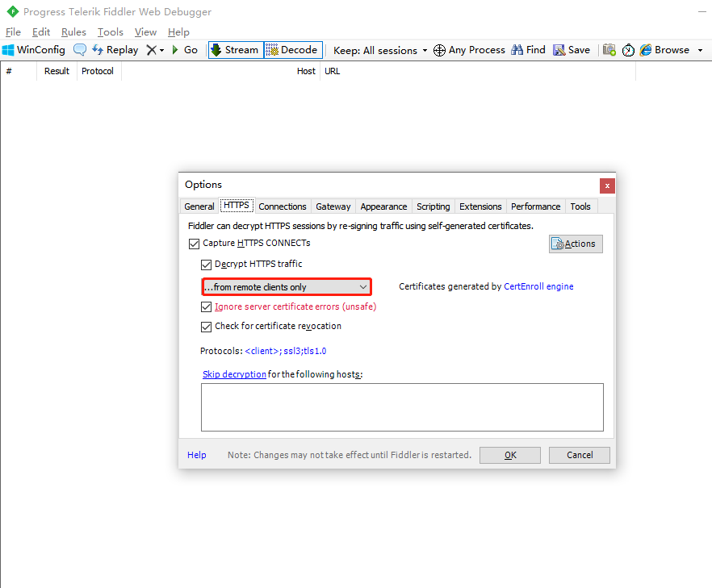Toggle Ignore server certificate errors checkbox
Screen dimensions: 712x588
point(206,307)
